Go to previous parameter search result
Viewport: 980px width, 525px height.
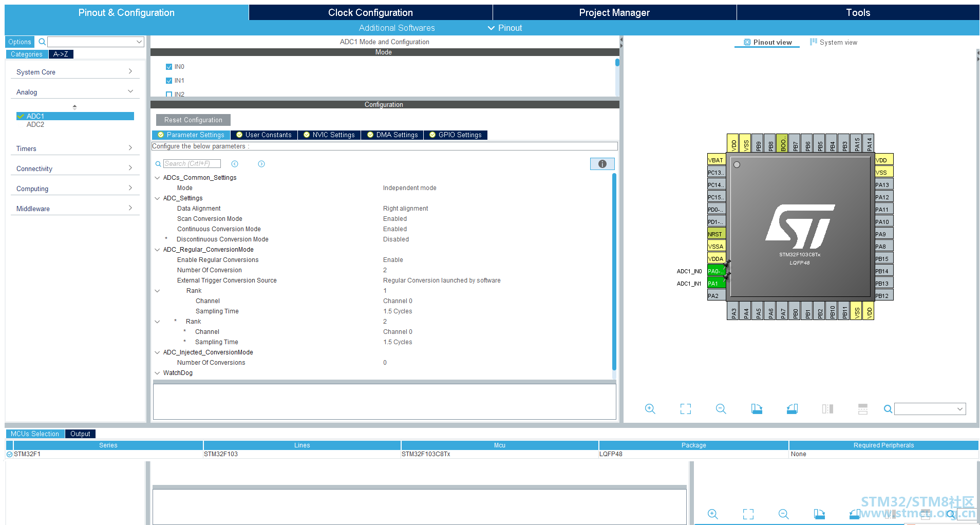point(235,164)
